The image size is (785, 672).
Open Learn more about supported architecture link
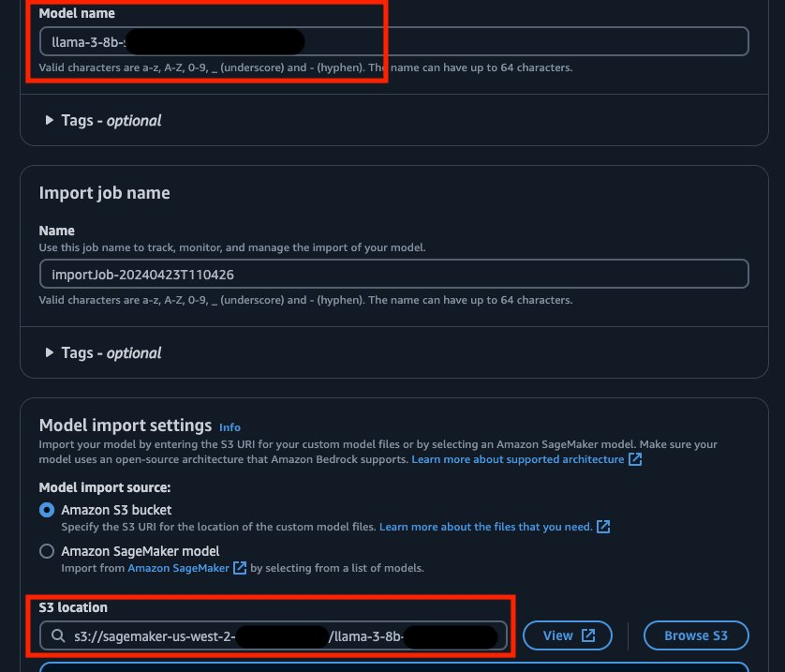click(x=518, y=459)
